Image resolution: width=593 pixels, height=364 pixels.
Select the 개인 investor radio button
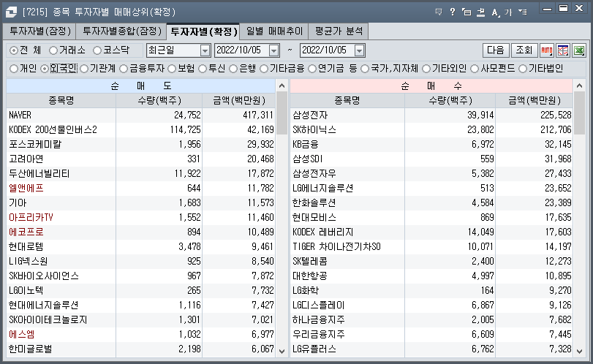tap(14, 69)
